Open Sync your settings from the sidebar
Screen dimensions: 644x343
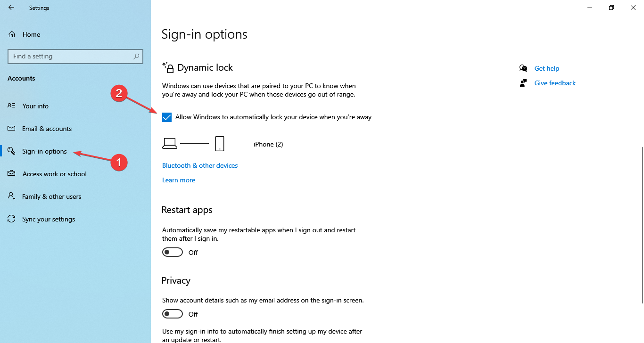(x=49, y=219)
